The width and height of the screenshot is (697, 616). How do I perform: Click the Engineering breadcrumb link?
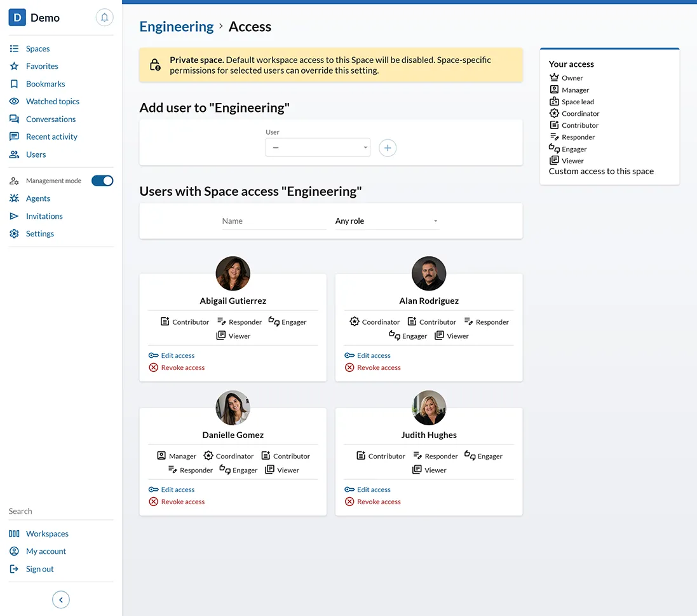[x=177, y=27]
